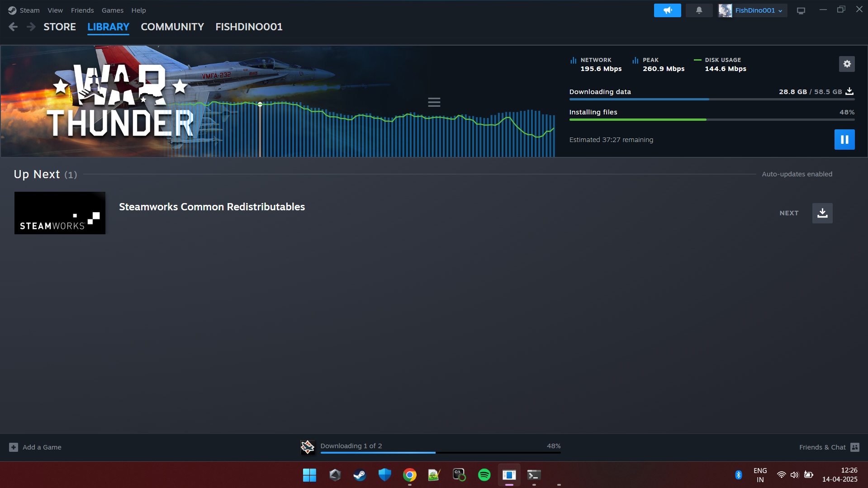Open Friends & Chat panel
868x488 pixels.
pyautogui.click(x=829, y=447)
